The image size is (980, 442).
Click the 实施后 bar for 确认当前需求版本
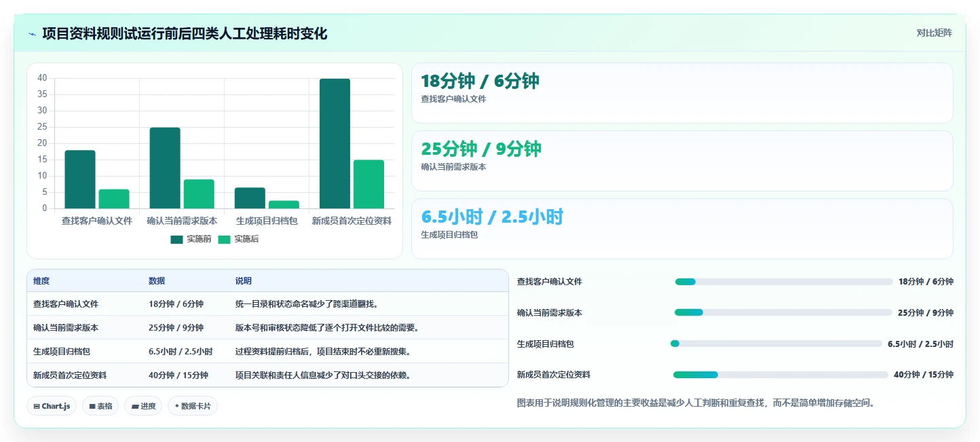[199, 194]
